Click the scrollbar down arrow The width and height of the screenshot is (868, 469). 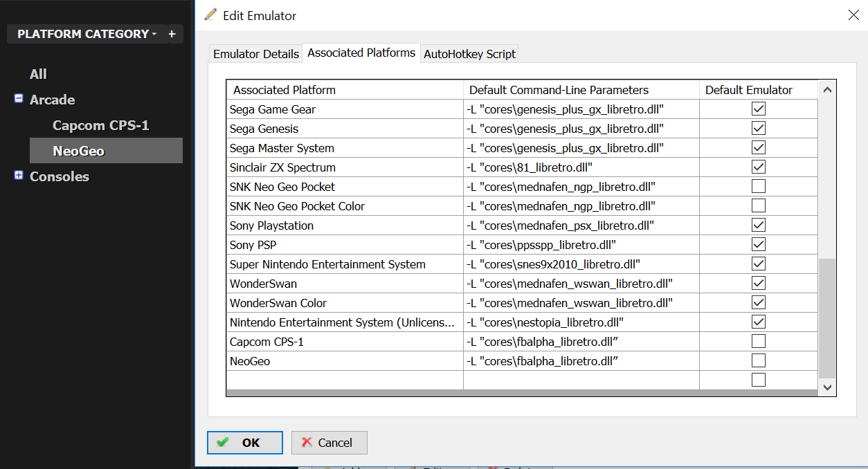pos(827,387)
